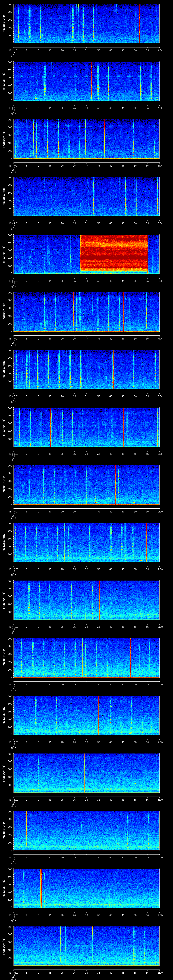
Task: Open the spectrogram panel starting at 18:16:00
Action: click(86, 888)
